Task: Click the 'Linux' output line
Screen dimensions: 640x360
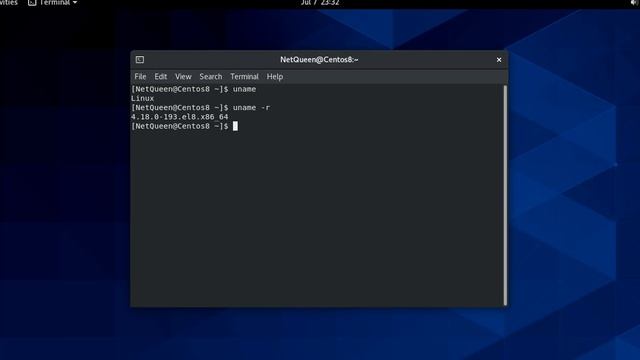Action: coord(142,98)
